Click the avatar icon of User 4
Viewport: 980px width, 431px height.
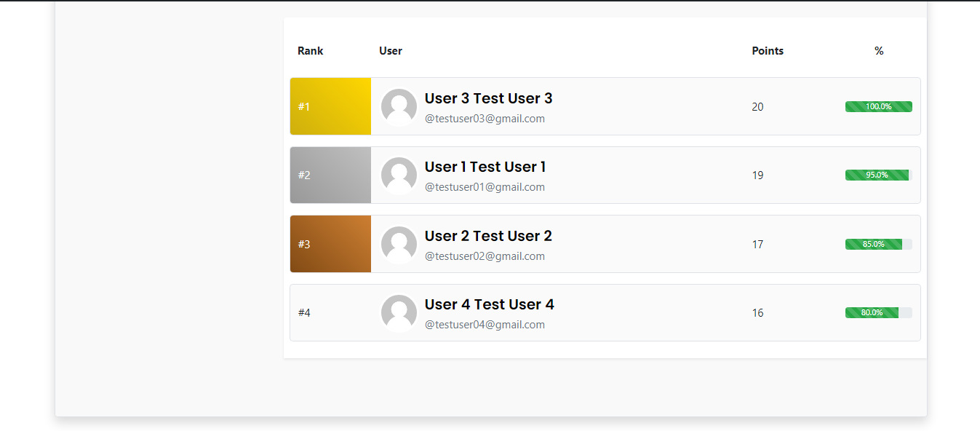click(x=399, y=313)
